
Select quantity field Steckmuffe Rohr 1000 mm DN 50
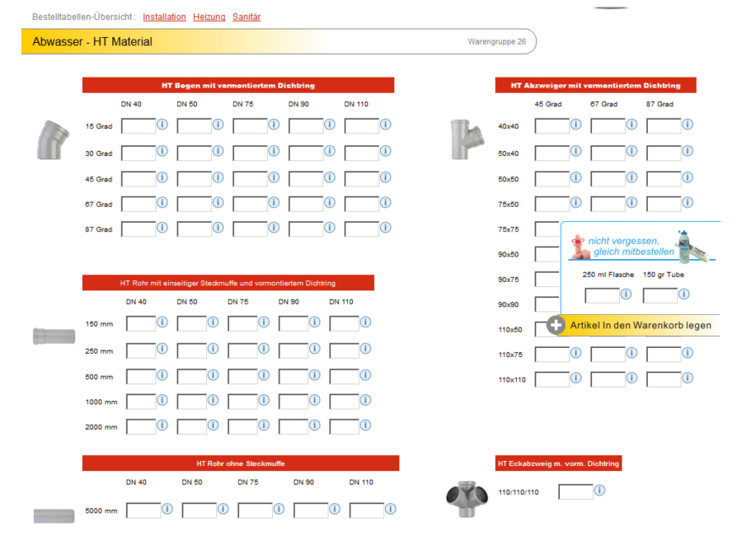point(192,402)
